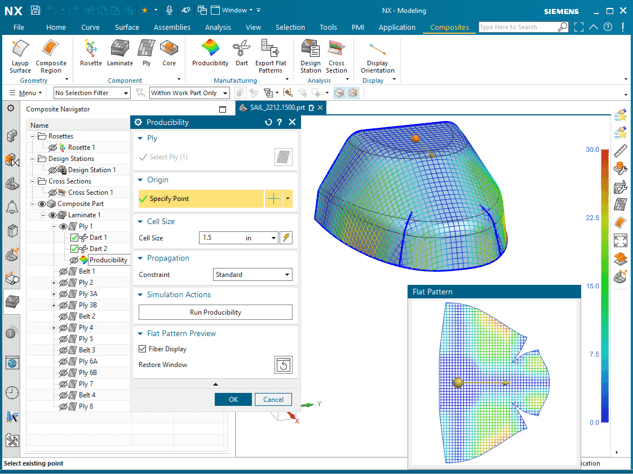Select Ply 3A in the navigator

[x=88, y=294]
